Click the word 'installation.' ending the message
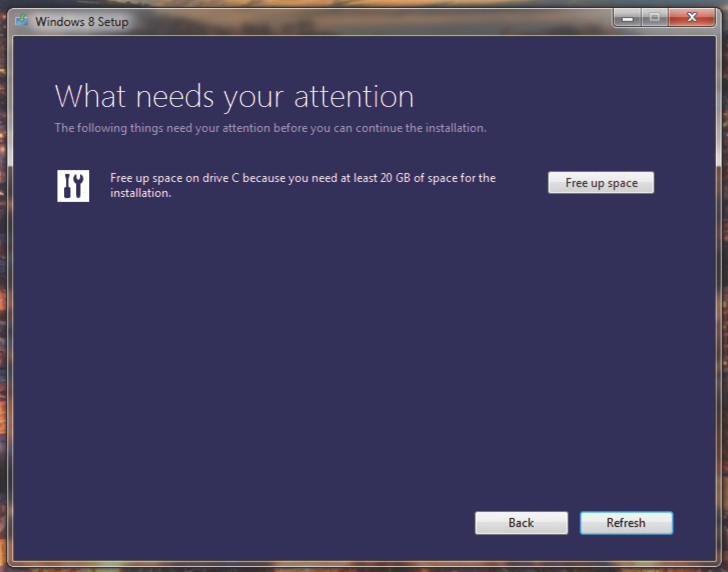 [140, 193]
